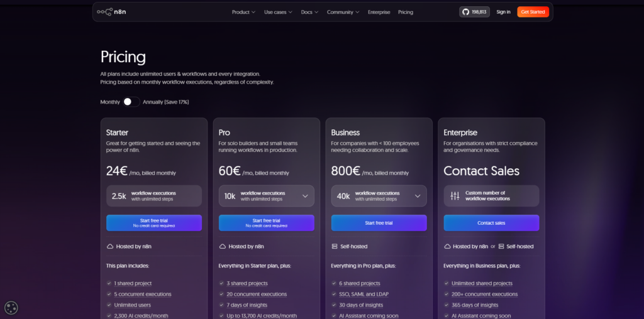Click 365 days of insights text
Screen dimensions: 644x319
tap(475, 305)
